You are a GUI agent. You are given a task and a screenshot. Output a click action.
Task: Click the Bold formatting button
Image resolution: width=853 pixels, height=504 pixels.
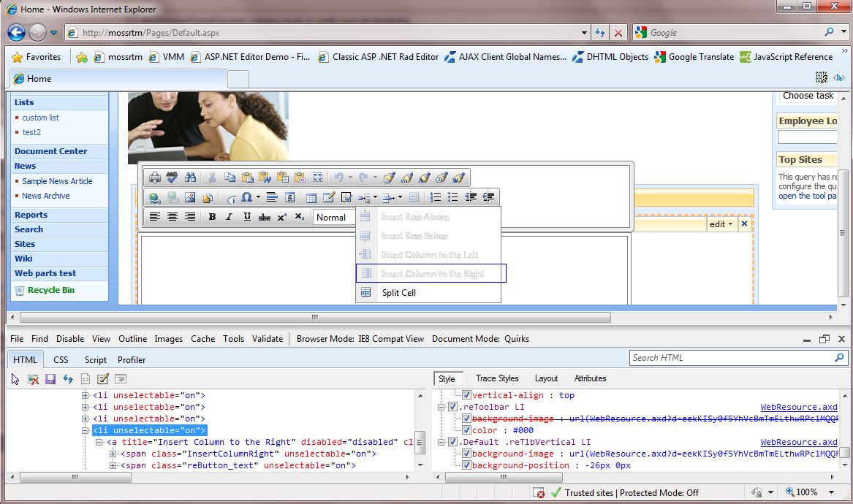tap(212, 217)
